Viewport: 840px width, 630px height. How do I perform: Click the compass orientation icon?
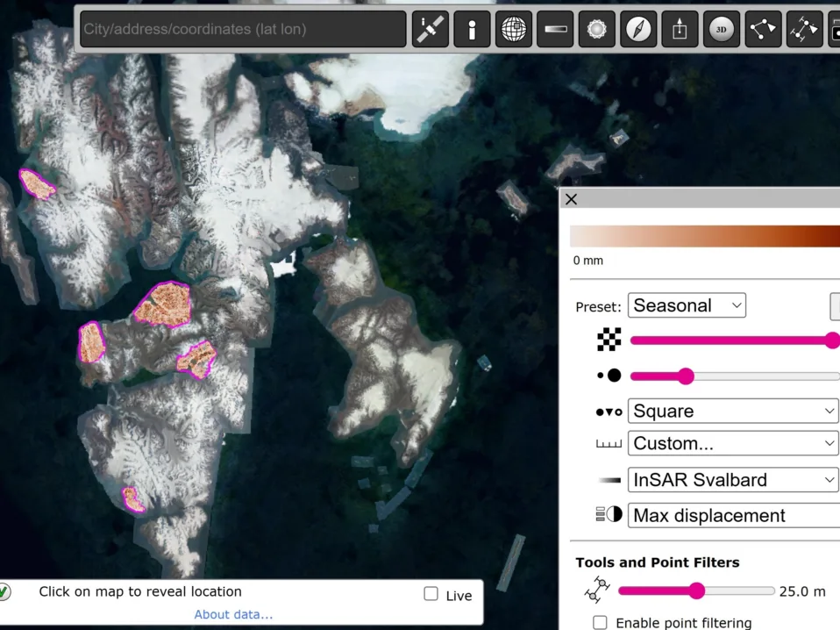(x=638, y=29)
